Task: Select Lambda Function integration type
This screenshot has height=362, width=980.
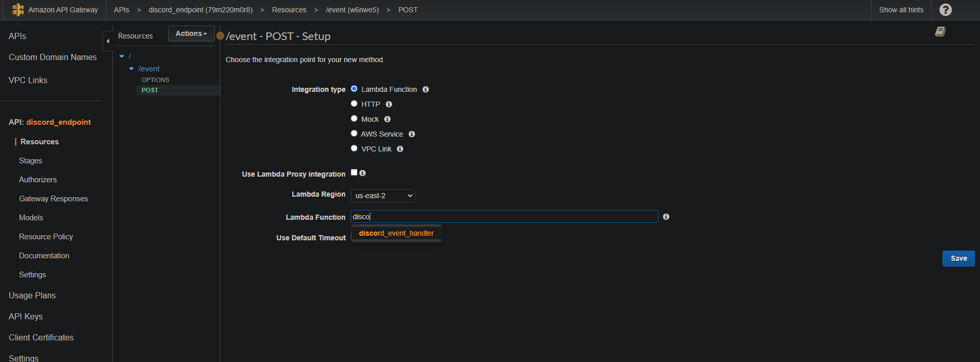Action: click(354, 89)
